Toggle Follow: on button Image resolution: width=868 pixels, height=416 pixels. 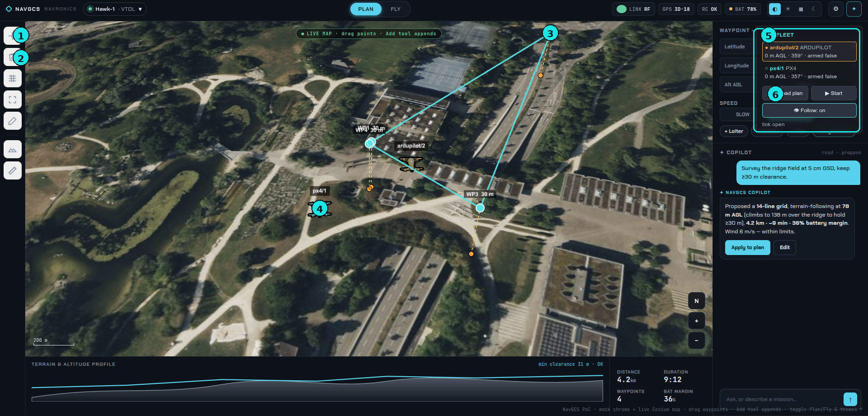[x=809, y=110]
